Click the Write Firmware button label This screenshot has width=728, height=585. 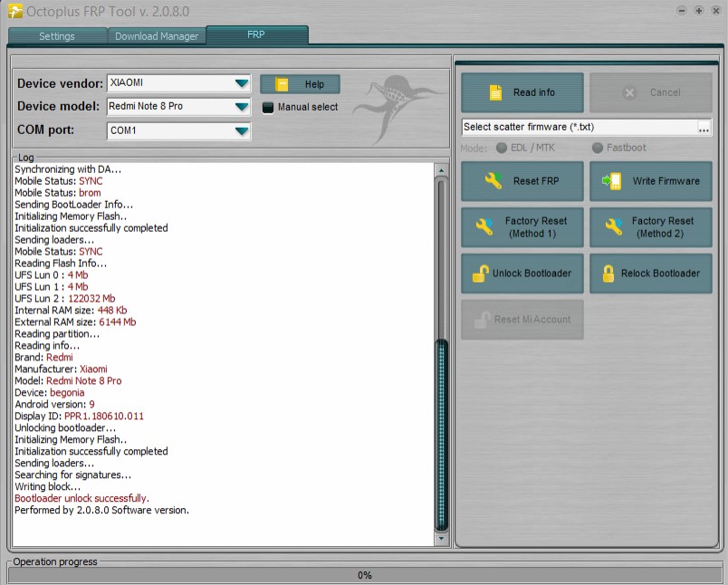(x=666, y=181)
